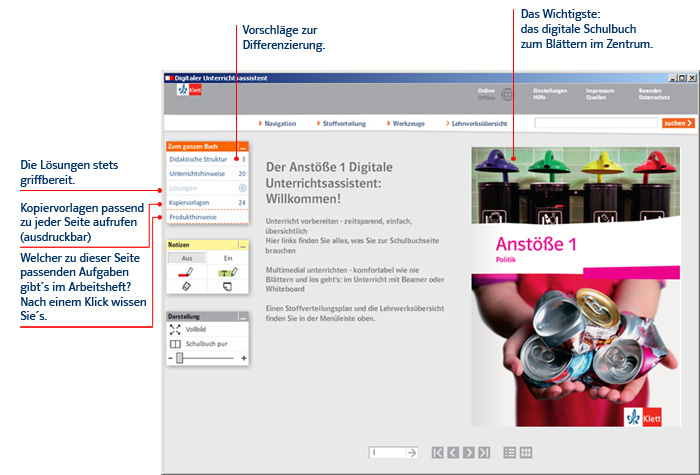Click the Anstöße 1 book cover

click(576, 287)
